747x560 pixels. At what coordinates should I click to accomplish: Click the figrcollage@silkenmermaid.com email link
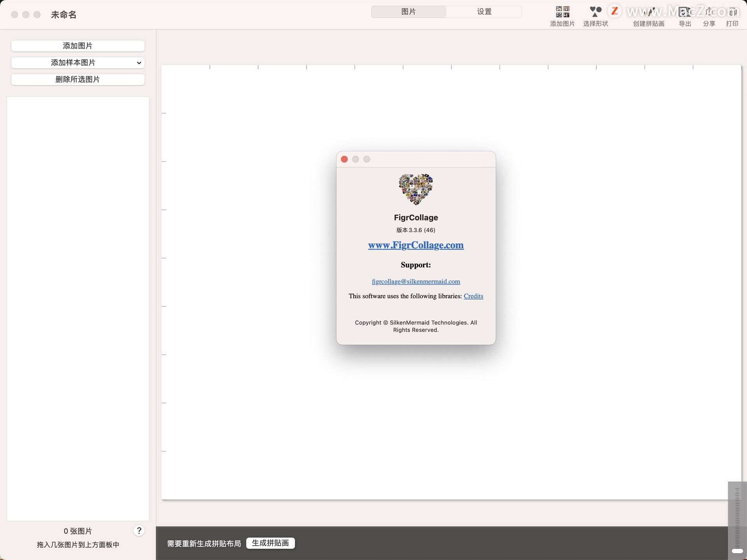pos(416,281)
